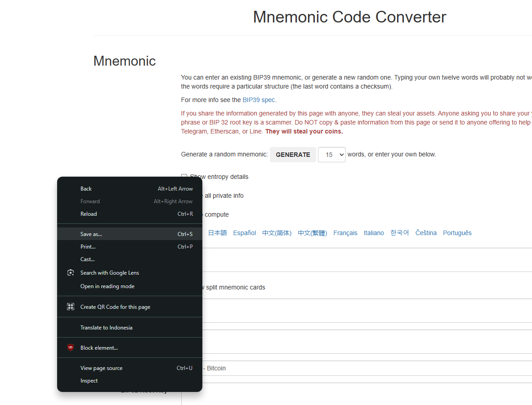
Task: Choose Inspect from the context menu
Action: 130,381
